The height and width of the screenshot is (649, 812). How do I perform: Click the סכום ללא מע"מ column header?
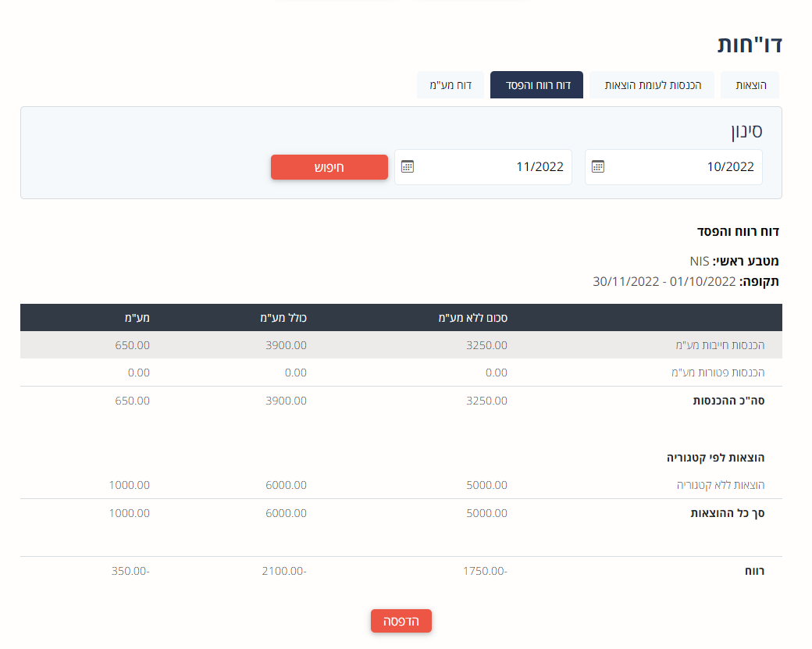point(473,318)
